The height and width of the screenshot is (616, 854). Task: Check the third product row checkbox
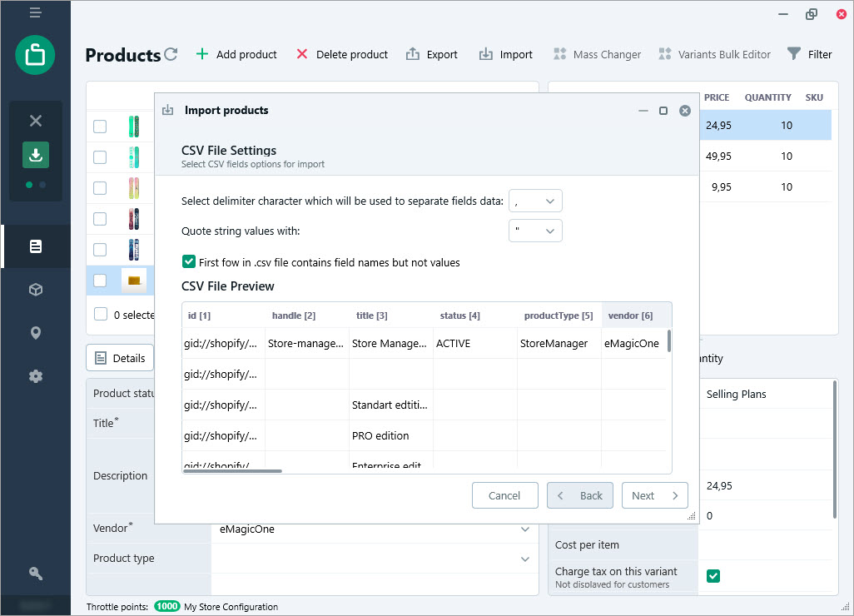pyautogui.click(x=100, y=188)
